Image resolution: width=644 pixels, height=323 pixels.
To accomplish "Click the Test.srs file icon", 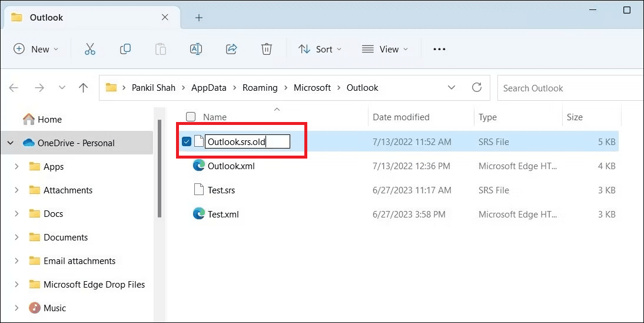I will pyautogui.click(x=199, y=189).
